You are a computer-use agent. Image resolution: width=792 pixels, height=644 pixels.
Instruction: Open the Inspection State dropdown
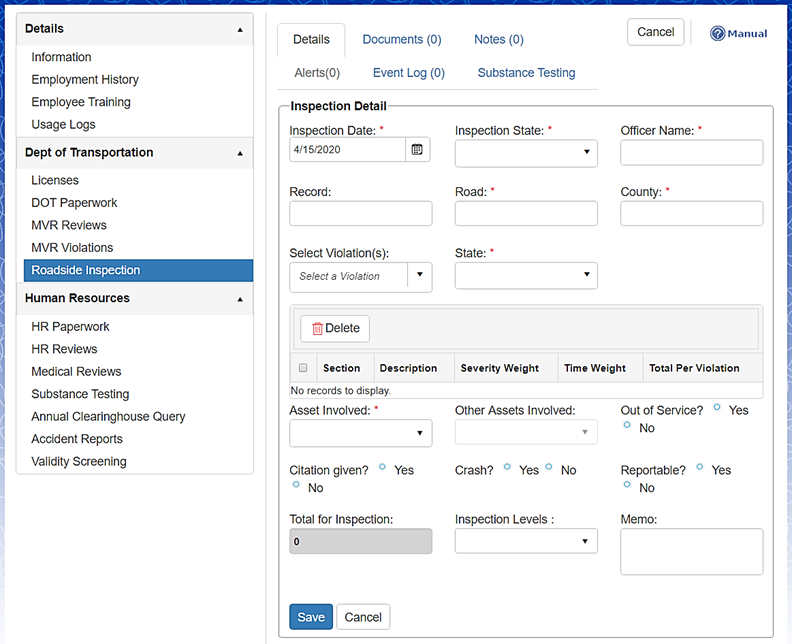coord(526,153)
